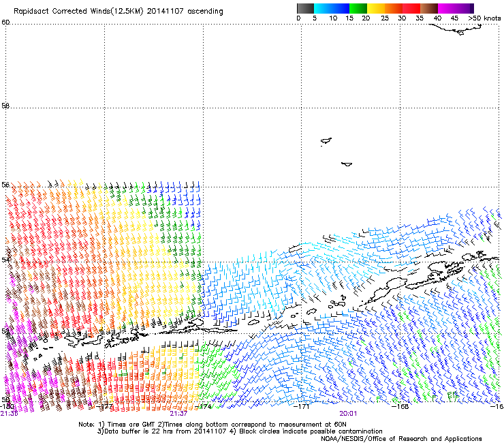
Task: Click the "35" legend scale label
Action: tap(420, 18)
